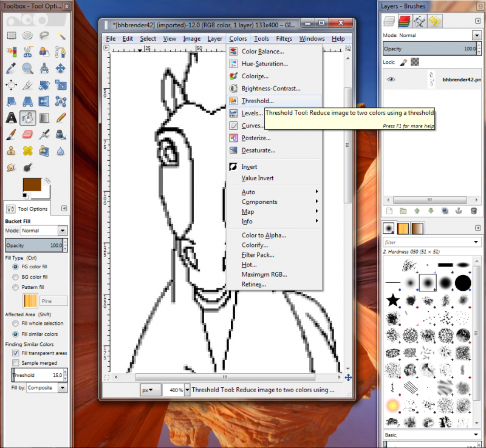The width and height of the screenshot is (486, 448).
Task: Select the Eraser tool
Action: 27,135
